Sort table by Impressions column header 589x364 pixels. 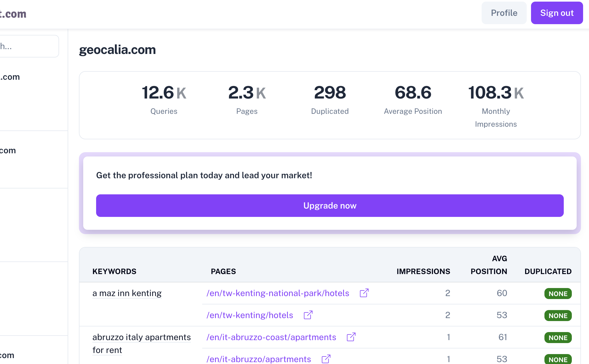[423, 271]
